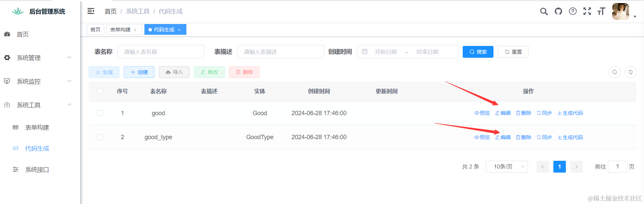This screenshot has height=204, width=644.
Task: Open 系统接口 in the sidebar
Action: [37, 170]
